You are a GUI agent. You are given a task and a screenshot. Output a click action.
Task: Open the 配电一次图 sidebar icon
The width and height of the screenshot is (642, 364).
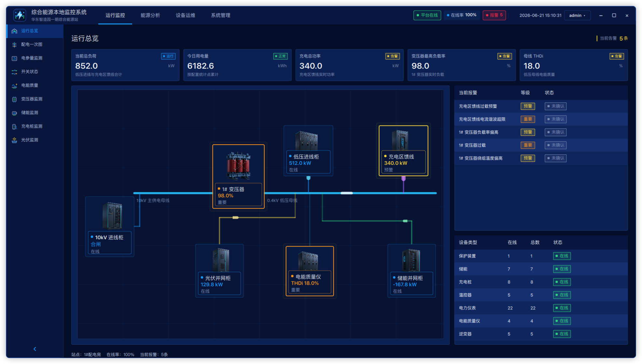click(14, 45)
